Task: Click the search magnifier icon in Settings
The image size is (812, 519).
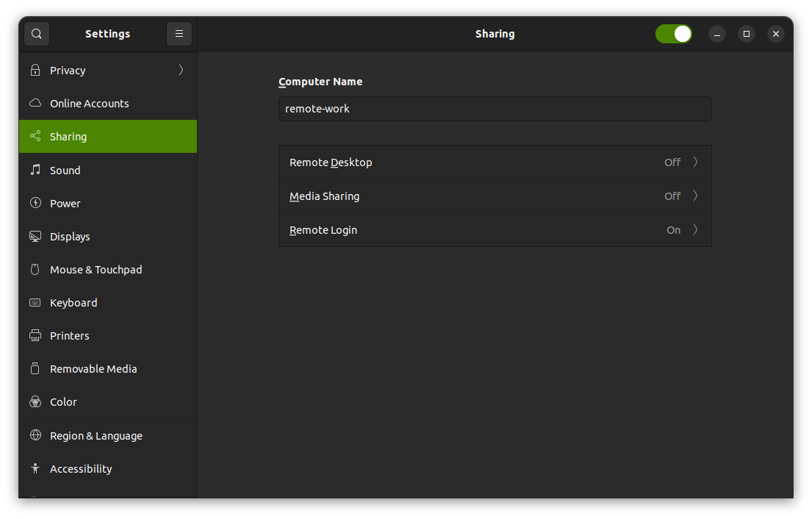Action: coord(37,34)
